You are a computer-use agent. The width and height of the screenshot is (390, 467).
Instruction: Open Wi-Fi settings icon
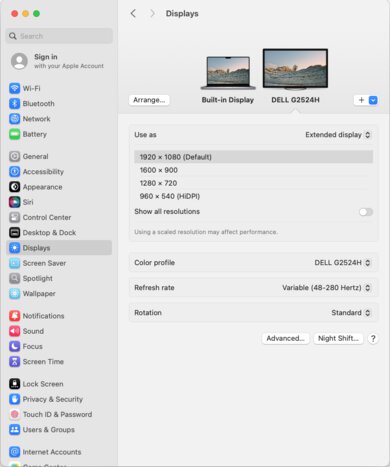pos(15,88)
